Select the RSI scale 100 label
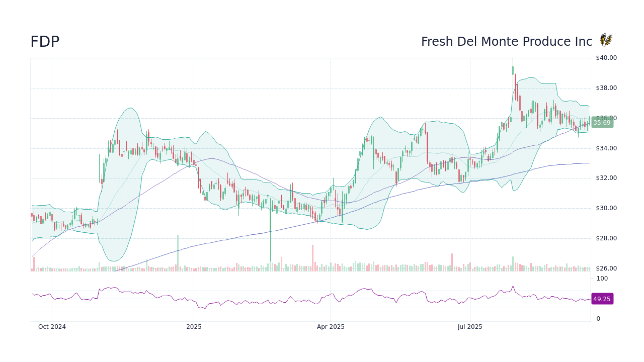 tap(602, 279)
